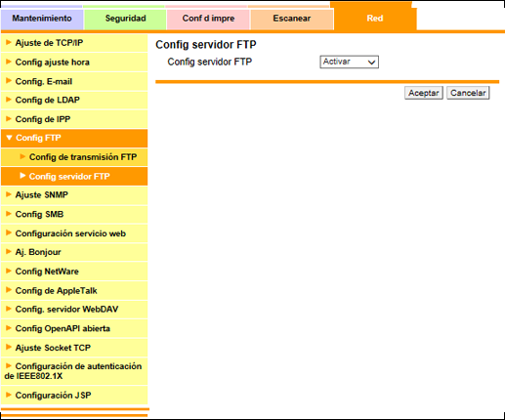Open the Escanear tab
The height and width of the screenshot is (420, 505).
point(291,19)
